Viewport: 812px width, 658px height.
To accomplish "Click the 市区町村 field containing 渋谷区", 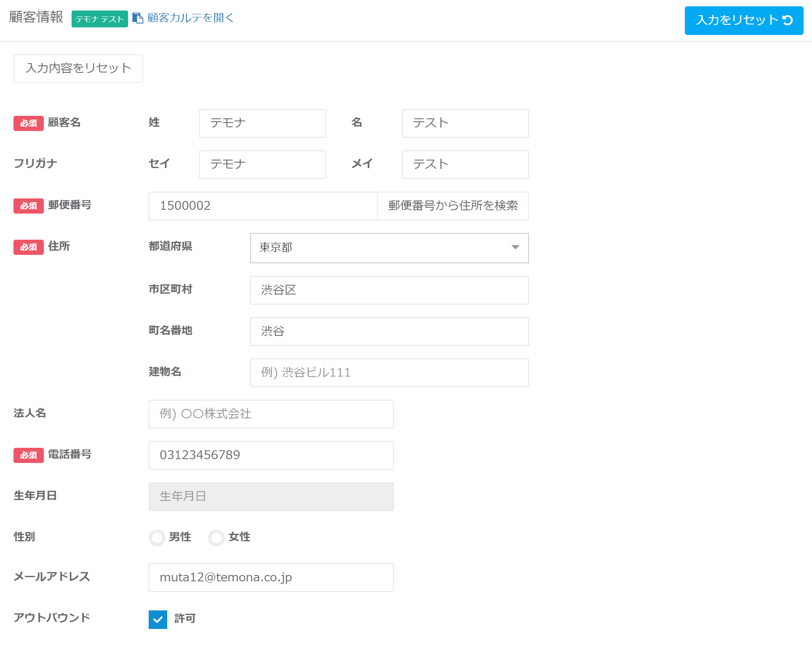I will tap(389, 290).
